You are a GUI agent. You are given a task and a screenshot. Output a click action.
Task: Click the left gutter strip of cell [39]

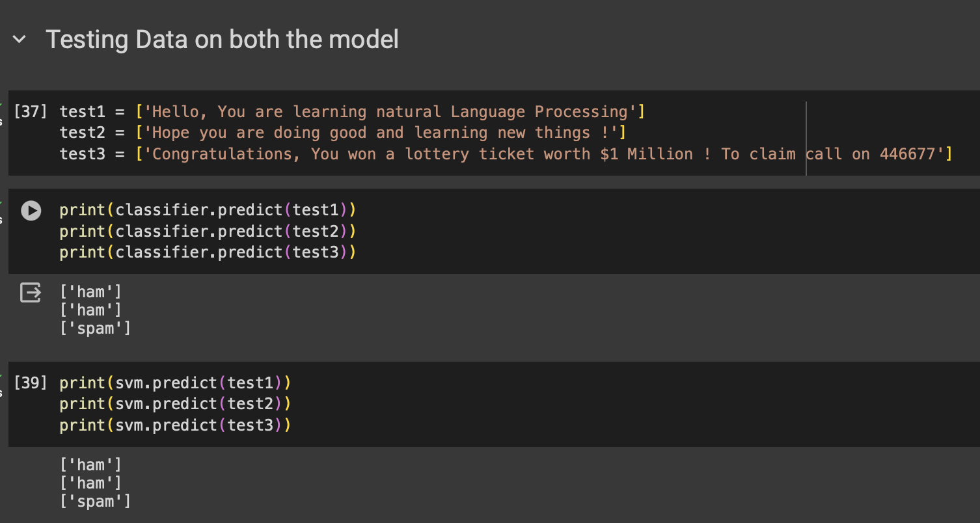coord(3,403)
